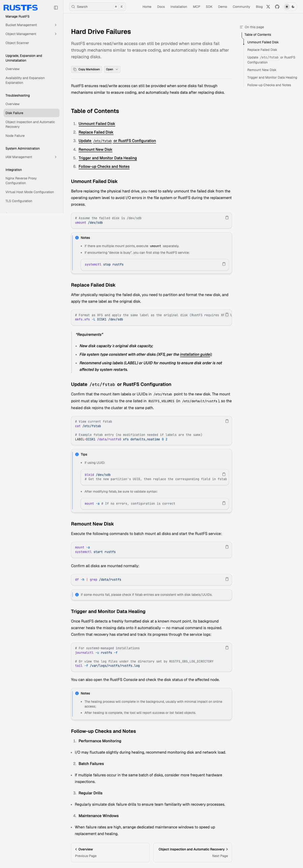Screen dimensions: 303x868
Task: Expand the Object Management sidebar section
Action: point(31,34)
